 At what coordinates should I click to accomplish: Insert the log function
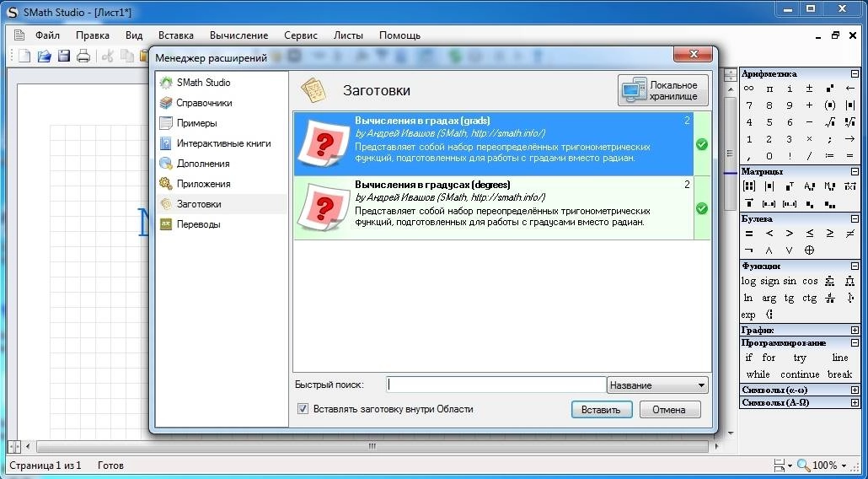[x=748, y=282]
